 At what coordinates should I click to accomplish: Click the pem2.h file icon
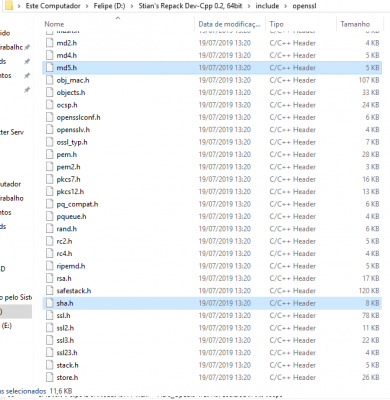[x=50, y=167]
